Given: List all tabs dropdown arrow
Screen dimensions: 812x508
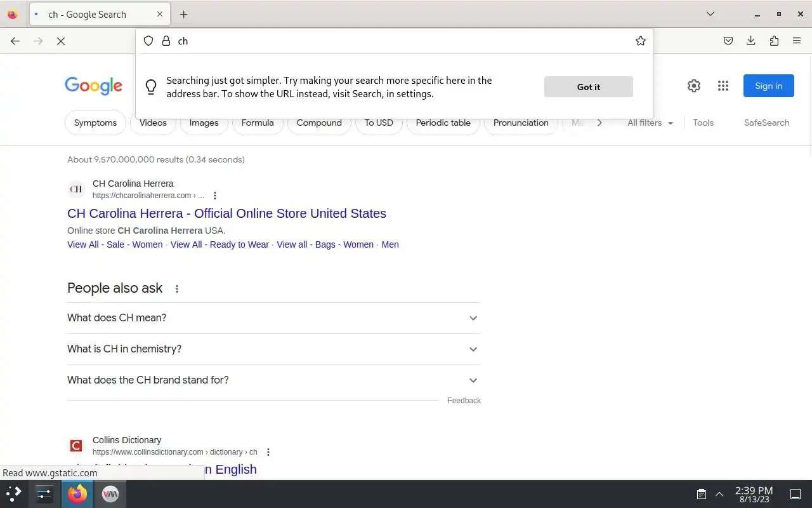Looking at the screenshot, I should point(710,14).
